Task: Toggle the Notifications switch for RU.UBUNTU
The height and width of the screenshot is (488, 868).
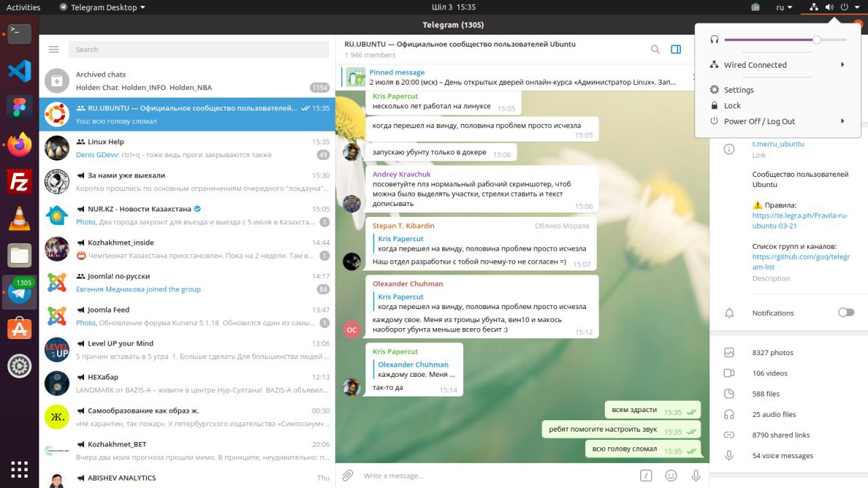Action: (846, 312)
